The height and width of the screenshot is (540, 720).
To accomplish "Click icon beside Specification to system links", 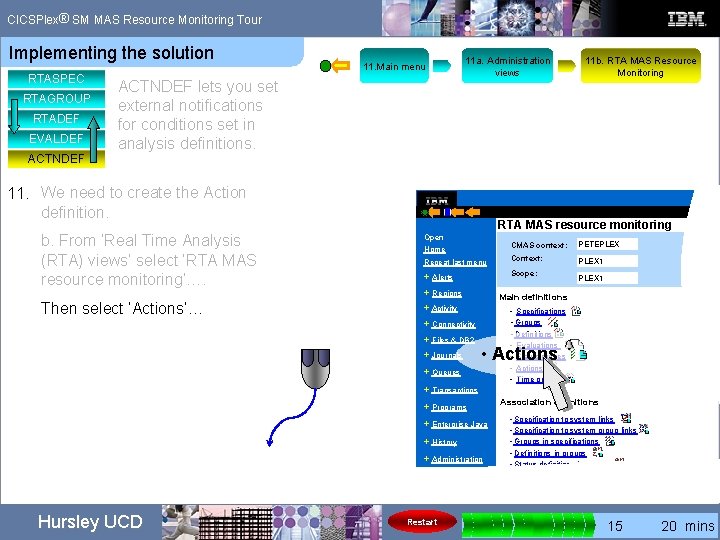I will point(625,418).
